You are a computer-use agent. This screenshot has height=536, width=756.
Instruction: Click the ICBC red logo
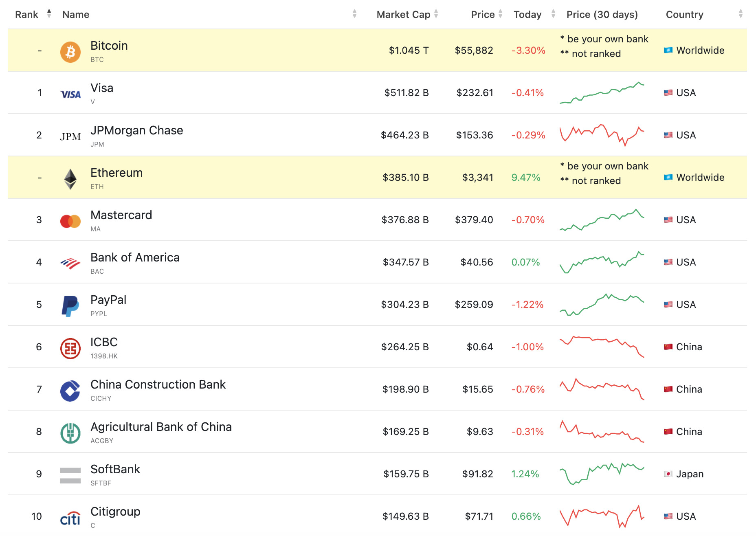click(70, 349)
